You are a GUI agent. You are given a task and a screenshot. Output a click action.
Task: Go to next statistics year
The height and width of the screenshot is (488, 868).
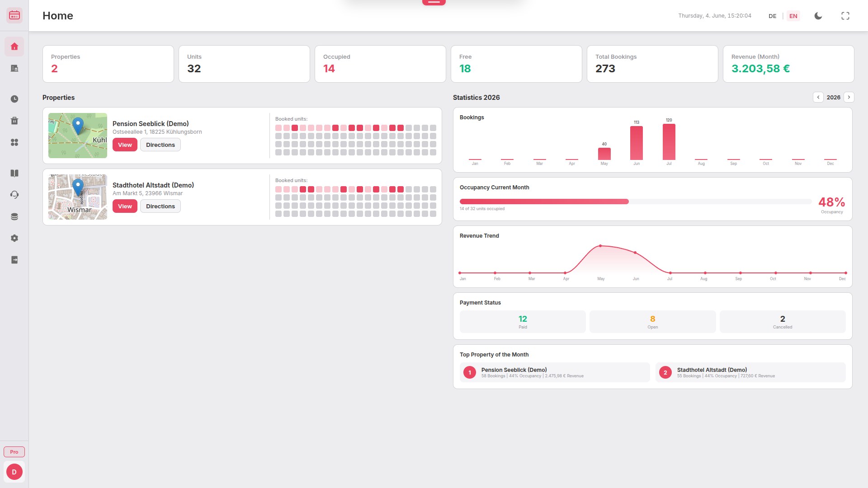[849, 97]
